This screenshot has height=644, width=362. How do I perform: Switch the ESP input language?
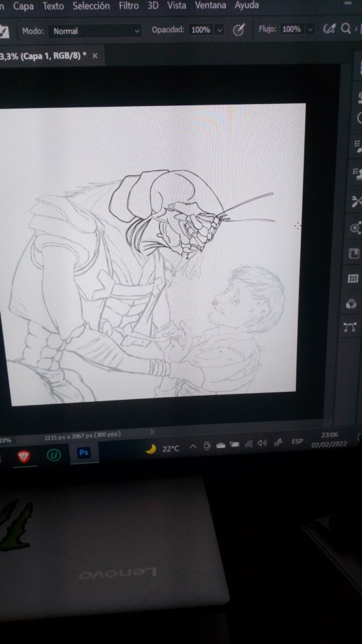coord(297,441)
